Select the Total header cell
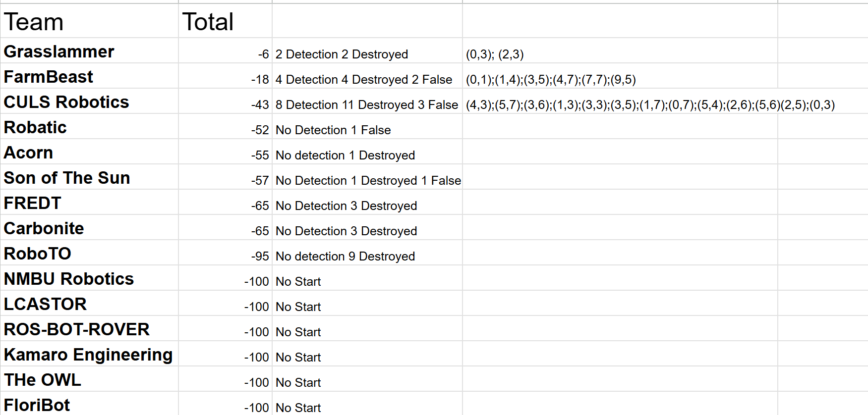This screenshot has height=415, width=868. point(225,21)
